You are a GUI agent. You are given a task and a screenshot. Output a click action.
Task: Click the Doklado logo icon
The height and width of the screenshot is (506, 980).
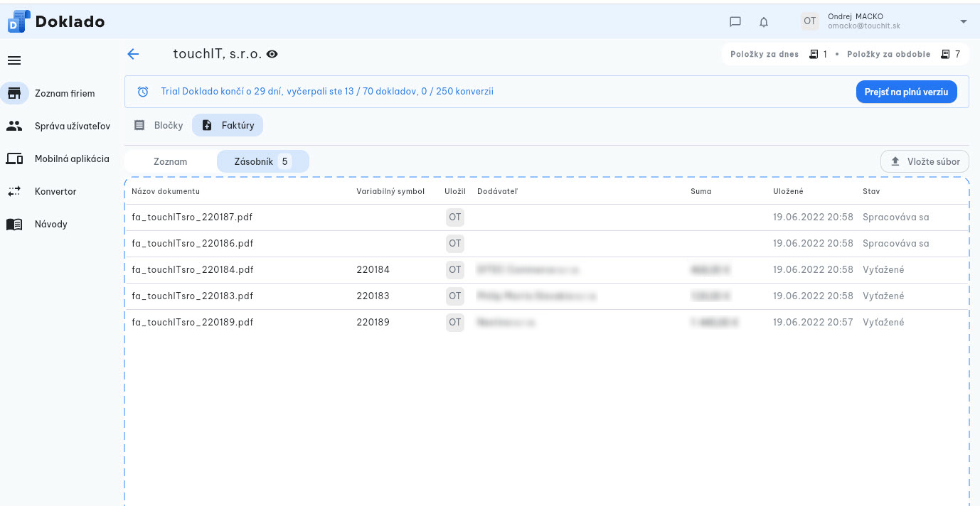tap(18, 21)
